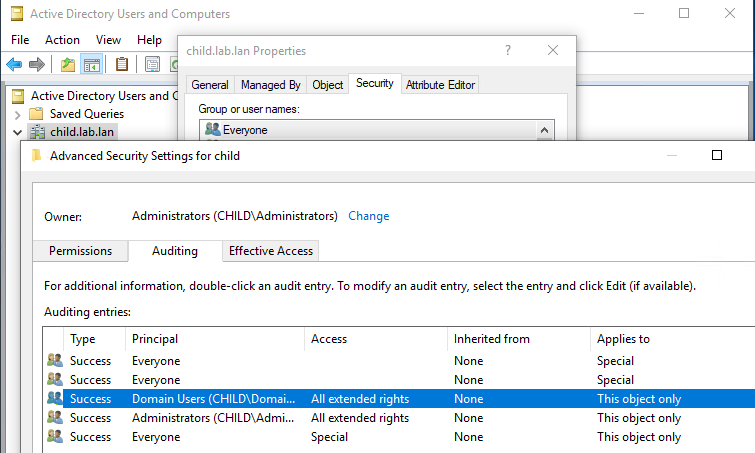Switch to the Permissions tab
The width and height of the screenshot is (755, 453).
pos(80,251)
